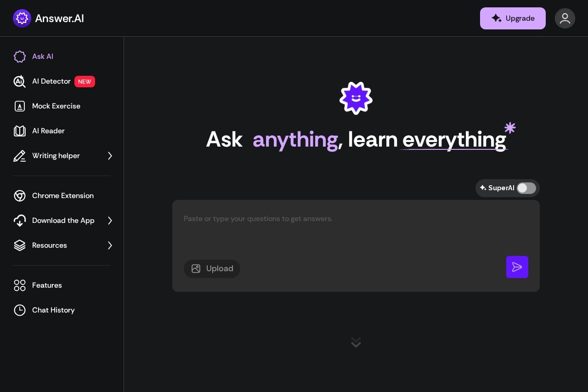Click the Chrome Extension icon
The image size is (588, 392).
click(20, 196)
